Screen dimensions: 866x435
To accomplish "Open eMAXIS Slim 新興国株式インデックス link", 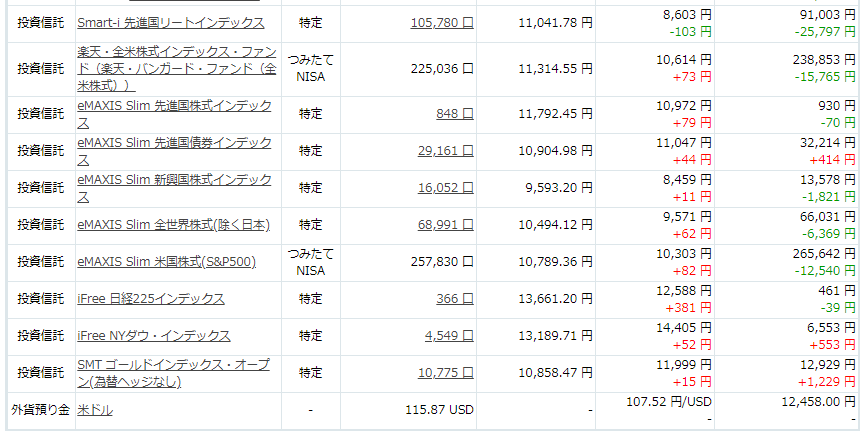I will (175, 188).
